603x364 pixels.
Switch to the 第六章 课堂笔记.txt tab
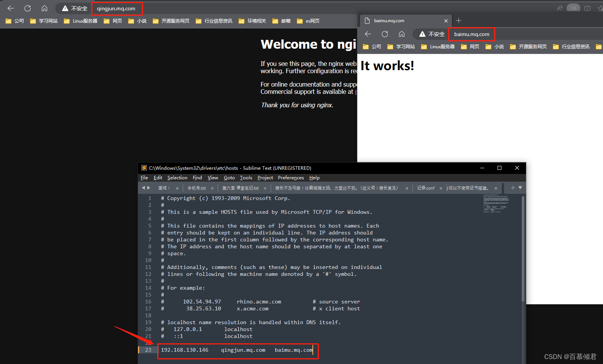tap(241, 188)
